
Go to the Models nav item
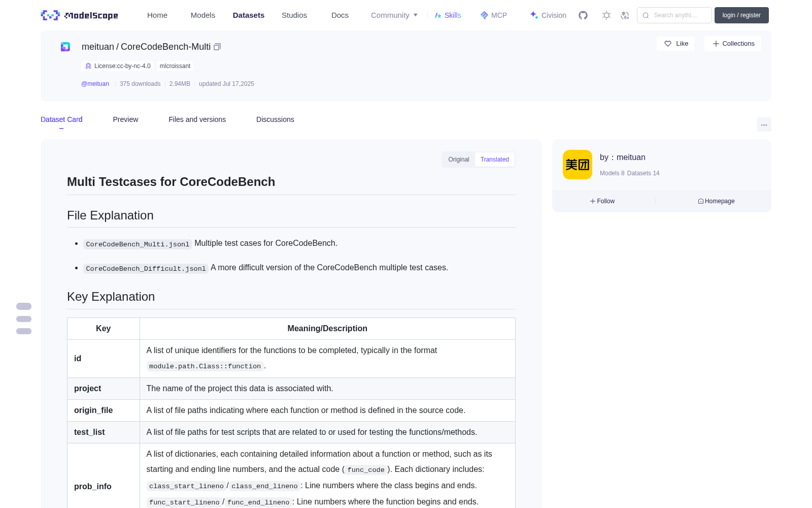(203, 15)
